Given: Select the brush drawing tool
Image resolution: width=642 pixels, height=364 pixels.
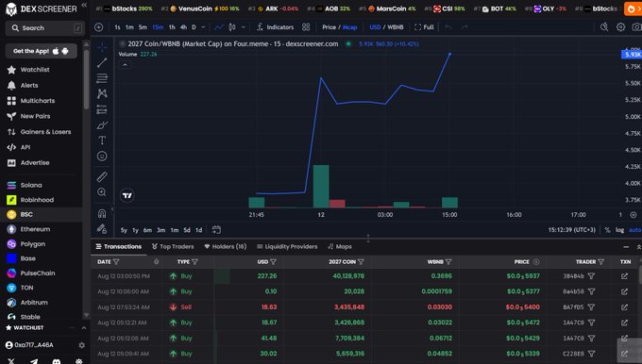Looking at the screenshot, I should click(102, 125).
